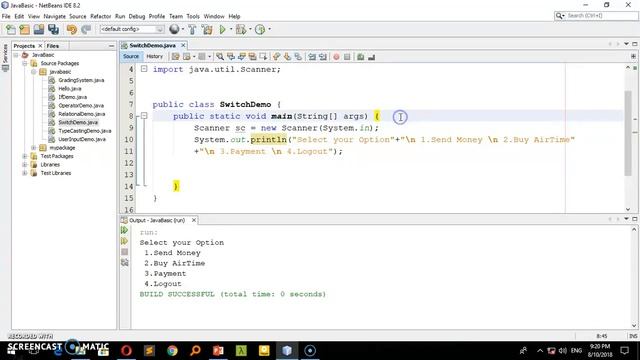
Task: Select UserInputDemo.java in the project tree
Action: (x=82, y=139)
